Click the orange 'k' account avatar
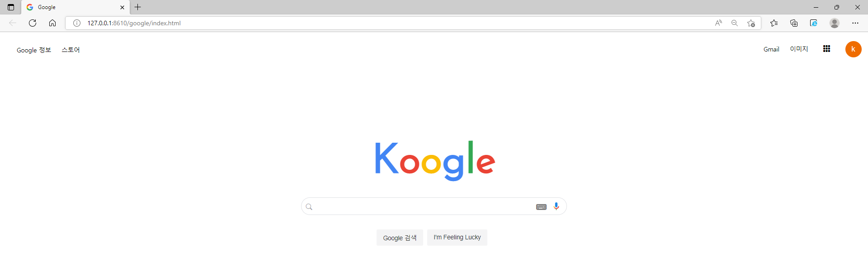This screenshot has width=868, height=280. coord(853,49)
